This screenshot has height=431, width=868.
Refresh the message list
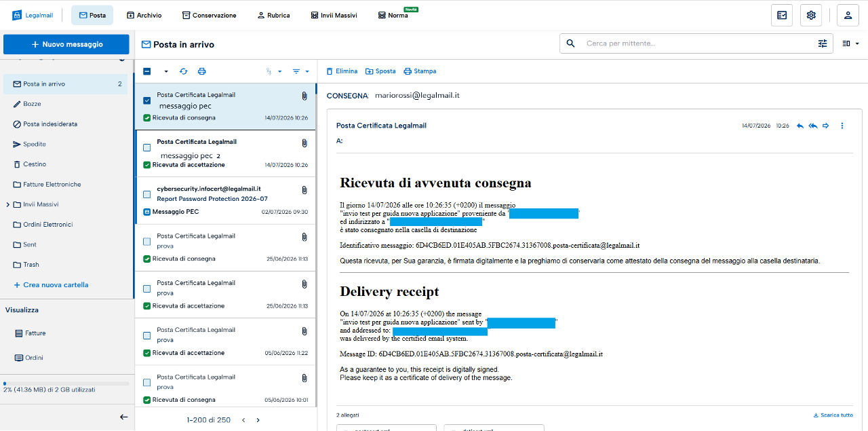(x=184, y=71)
